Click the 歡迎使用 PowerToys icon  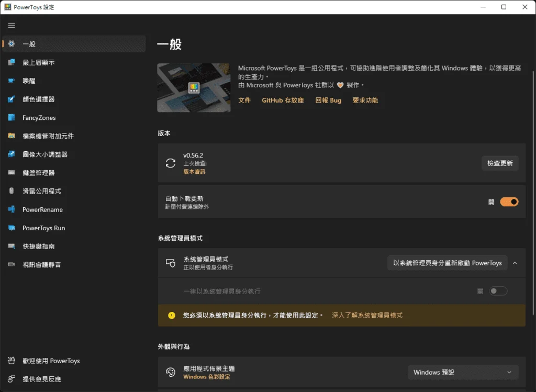pyautogui.click(x=12, y=361)
